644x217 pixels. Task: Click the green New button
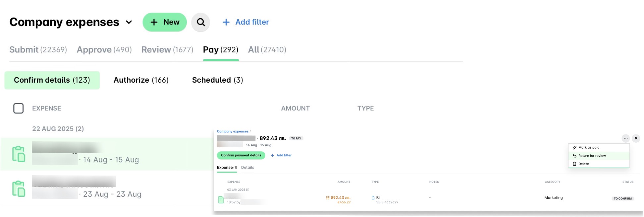(165, 22)
